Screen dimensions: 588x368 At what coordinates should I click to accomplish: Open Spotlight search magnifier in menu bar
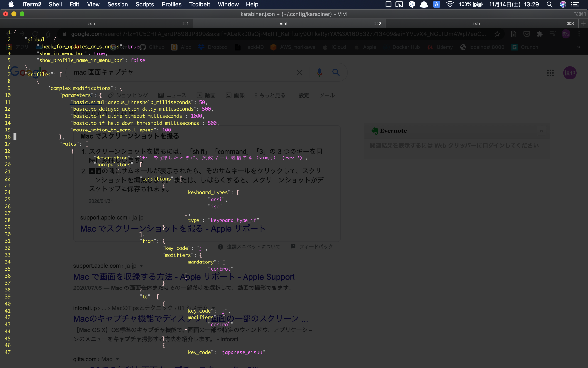click(x=550, y=4)
